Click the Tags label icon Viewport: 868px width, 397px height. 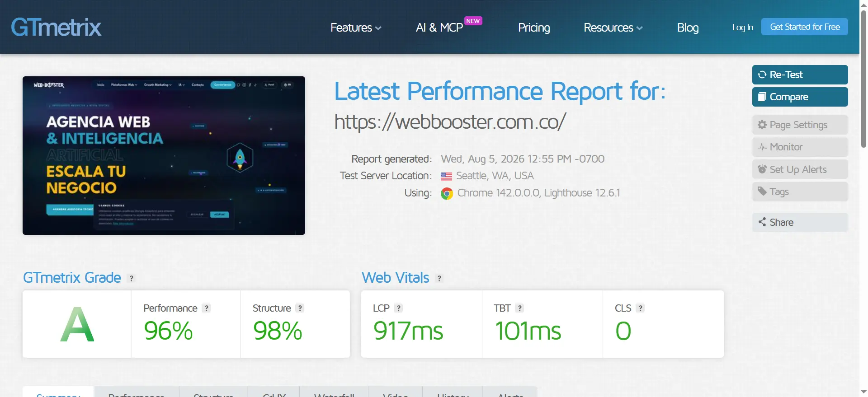coord(762,191)
